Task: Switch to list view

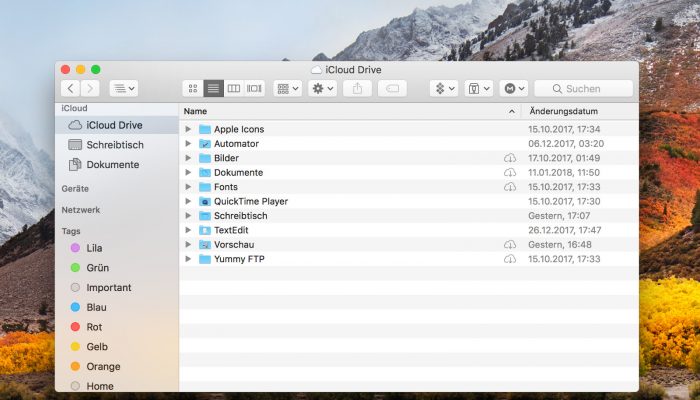Action: point(213,88)
